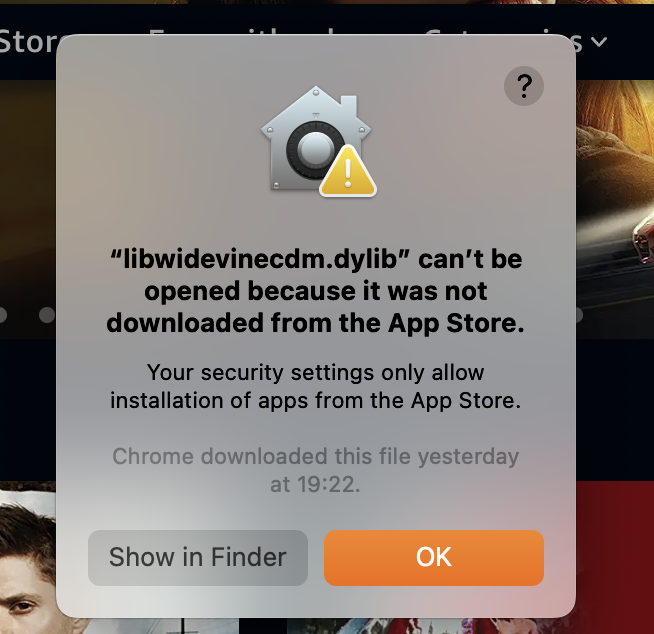Select the fully visible carousel dot left of dialog
Screen dimensions: 654x634
point(47,315)
